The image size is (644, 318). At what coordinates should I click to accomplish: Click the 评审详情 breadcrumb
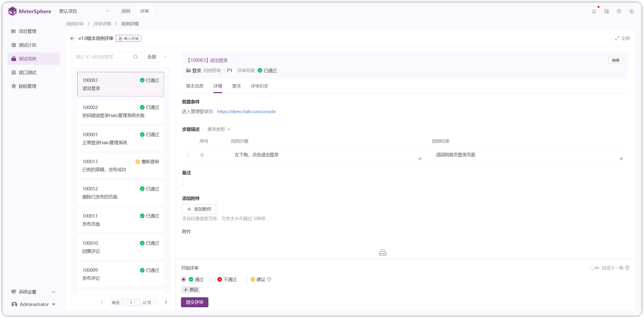102,24
